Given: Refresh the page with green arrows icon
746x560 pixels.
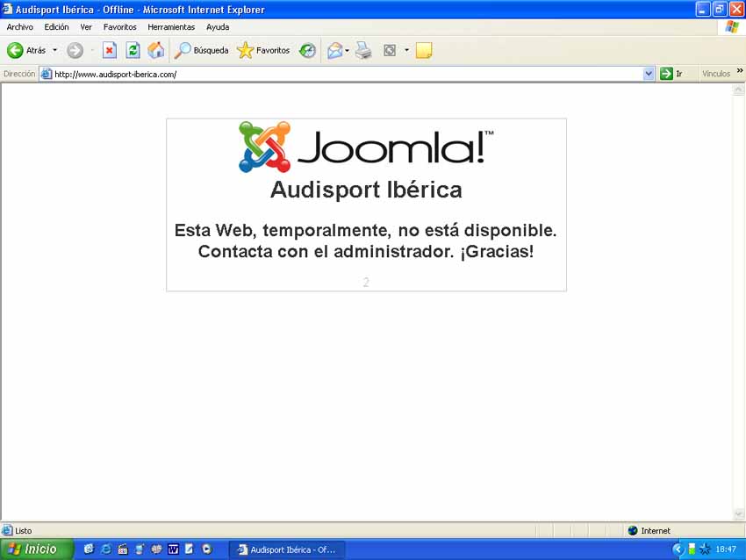Looking at the screenshot, I should click(x=133, y=50).
